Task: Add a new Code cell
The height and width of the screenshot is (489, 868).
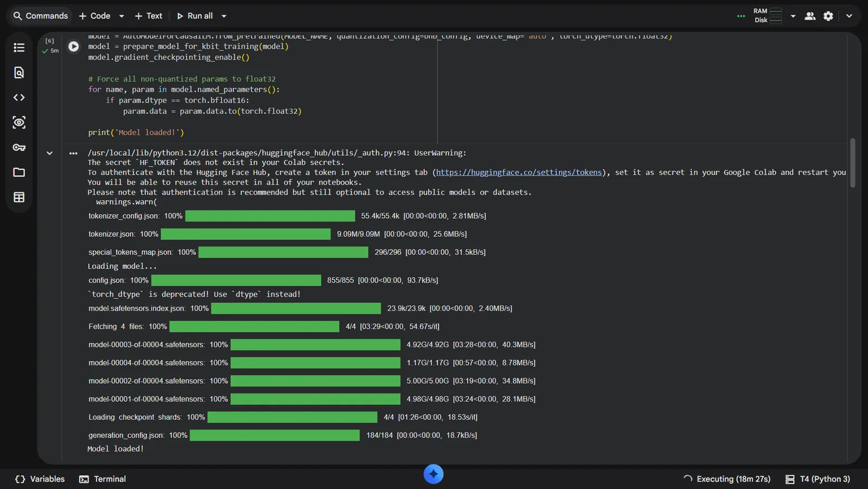Action: (x=94, y=16)
